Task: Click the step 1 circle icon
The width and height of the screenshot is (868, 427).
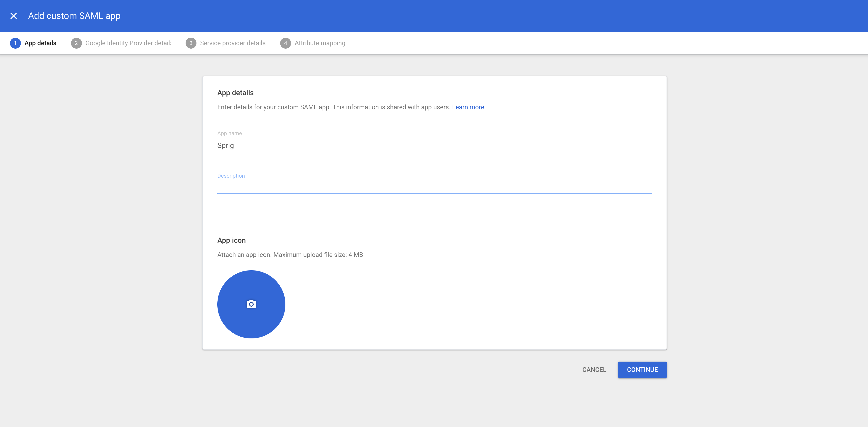Action: [x=15, y=43]
